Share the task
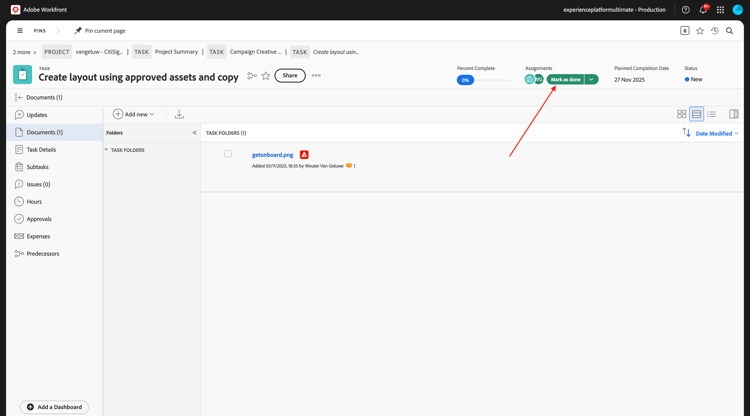 [290, 76]
